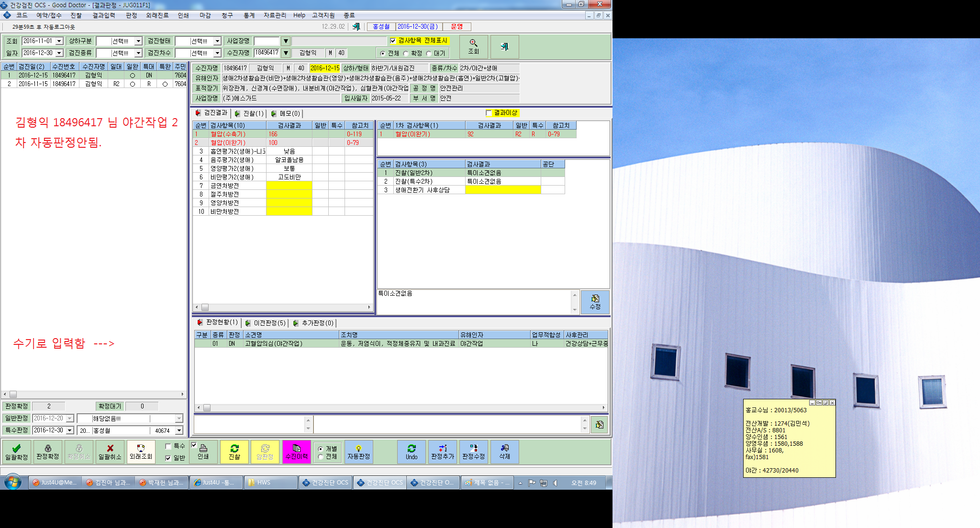Enable the 결과이상 checkbox
The width and height of the screenshot is (980, 528).
tap(489, 113)
